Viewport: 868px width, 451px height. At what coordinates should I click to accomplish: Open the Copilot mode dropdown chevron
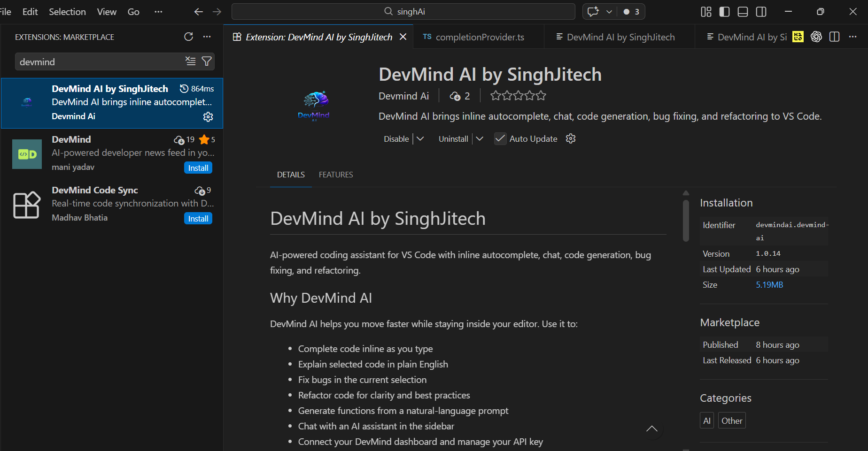(608, 11)
